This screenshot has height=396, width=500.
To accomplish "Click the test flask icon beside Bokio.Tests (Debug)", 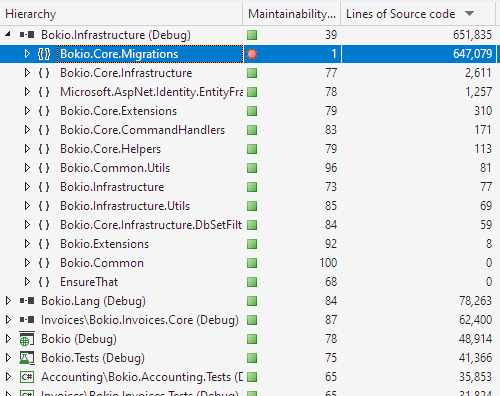I will [x=27, y=358].
